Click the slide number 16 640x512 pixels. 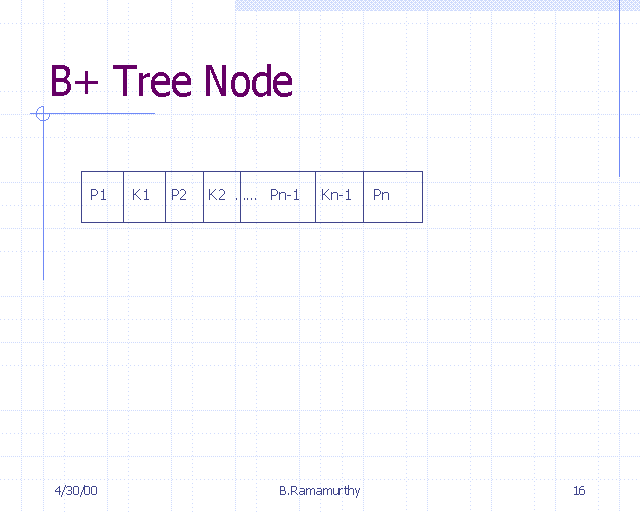[x=579, y=490]
